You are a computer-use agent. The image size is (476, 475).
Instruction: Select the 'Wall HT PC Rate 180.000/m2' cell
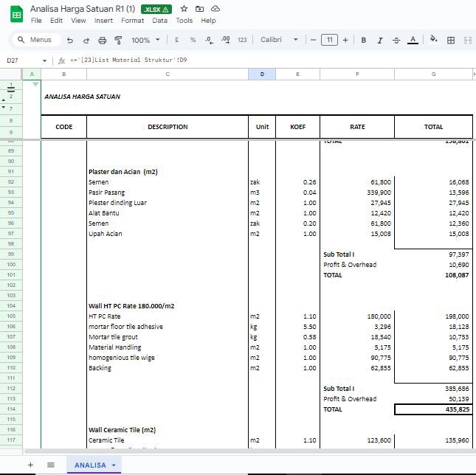[168, 306]
